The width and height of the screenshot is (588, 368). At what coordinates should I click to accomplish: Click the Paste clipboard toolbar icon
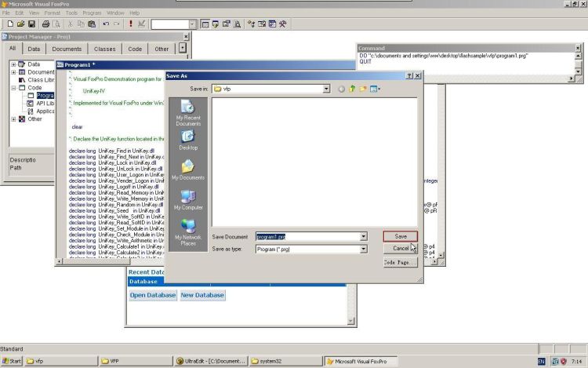pos(92,24)
